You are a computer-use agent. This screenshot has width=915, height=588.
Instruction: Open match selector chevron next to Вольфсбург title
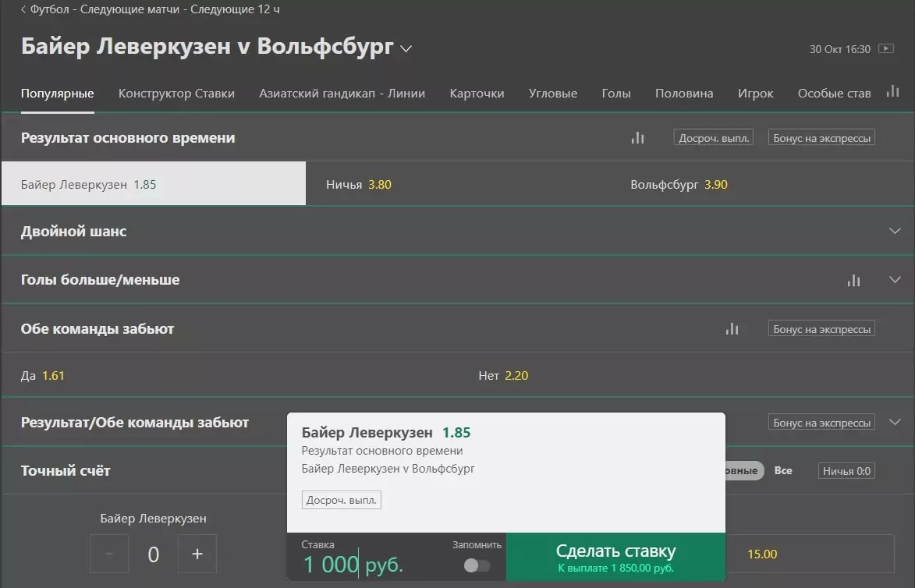[406, 49]
